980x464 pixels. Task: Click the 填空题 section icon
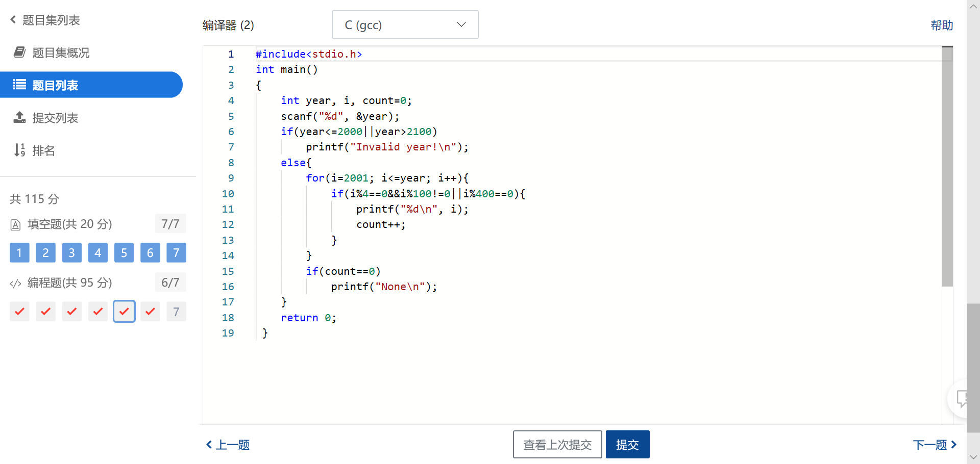[x=15, y=225]
